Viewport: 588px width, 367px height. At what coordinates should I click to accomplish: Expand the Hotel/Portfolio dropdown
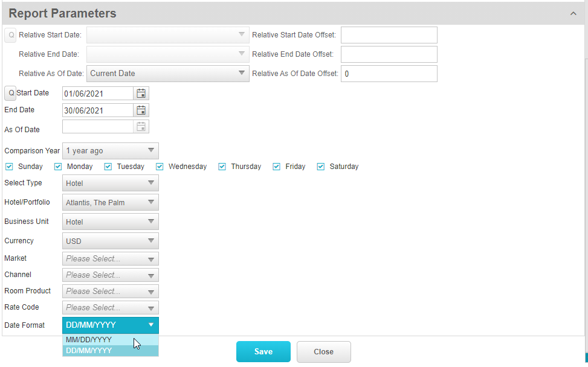tap(110, 202)
